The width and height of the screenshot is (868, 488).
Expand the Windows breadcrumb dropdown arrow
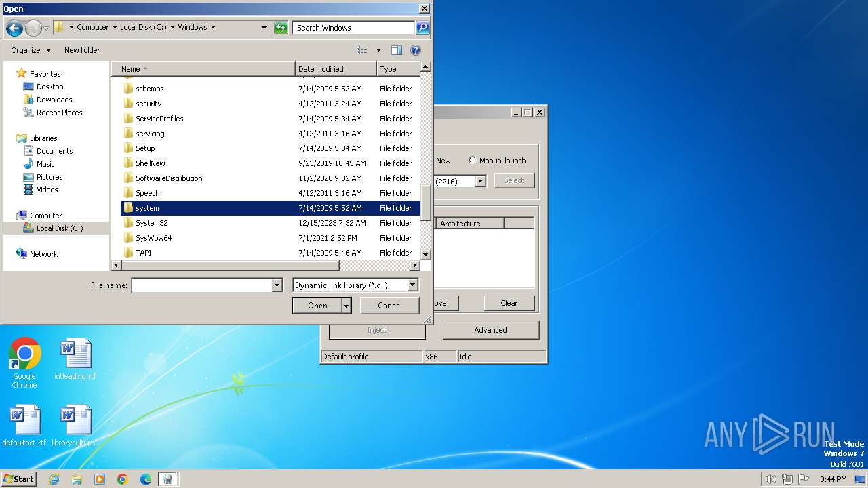click(x=213, y=28)
